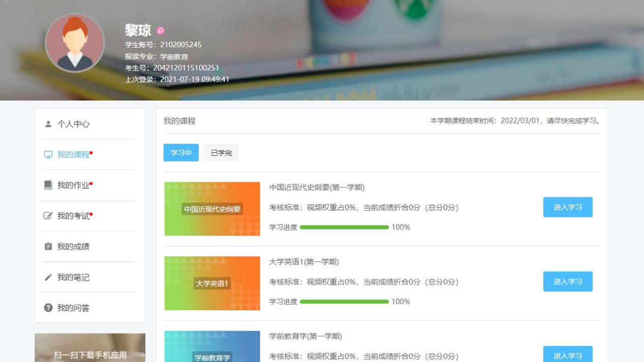Click the pencil icon beside 我的笔记
This screenshot has height=362, width=644.
click(48, 278)
